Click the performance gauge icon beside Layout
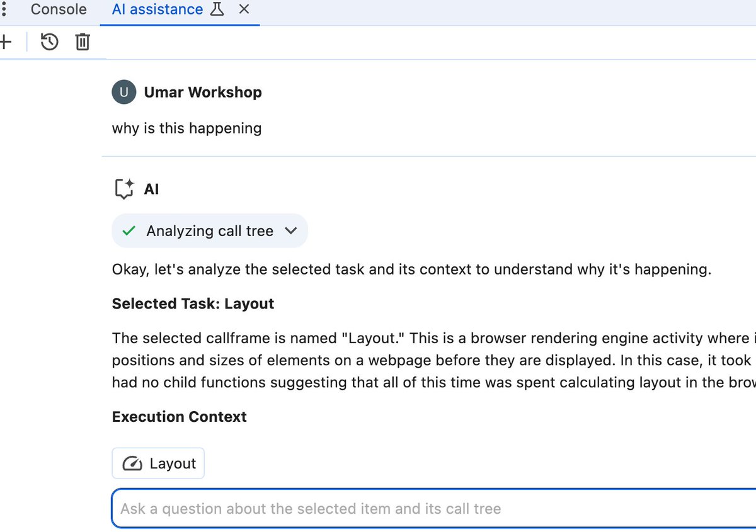This screenshot has width=756, height=532. pyautogui.click(x=132, y=464)
